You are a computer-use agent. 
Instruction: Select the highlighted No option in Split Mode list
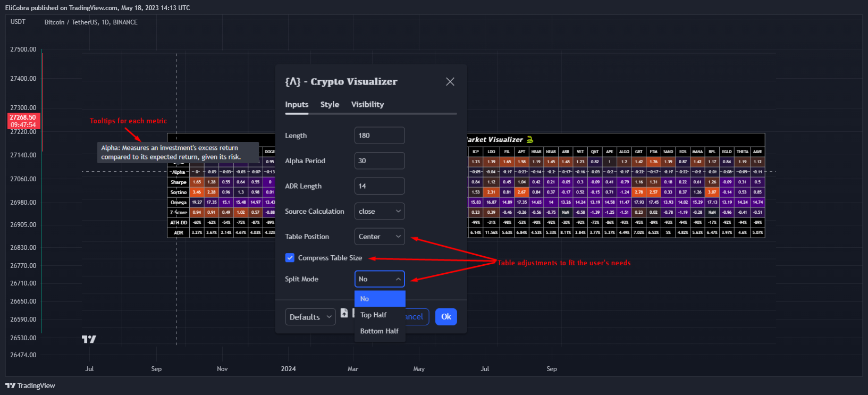click(x=380, y=299)
